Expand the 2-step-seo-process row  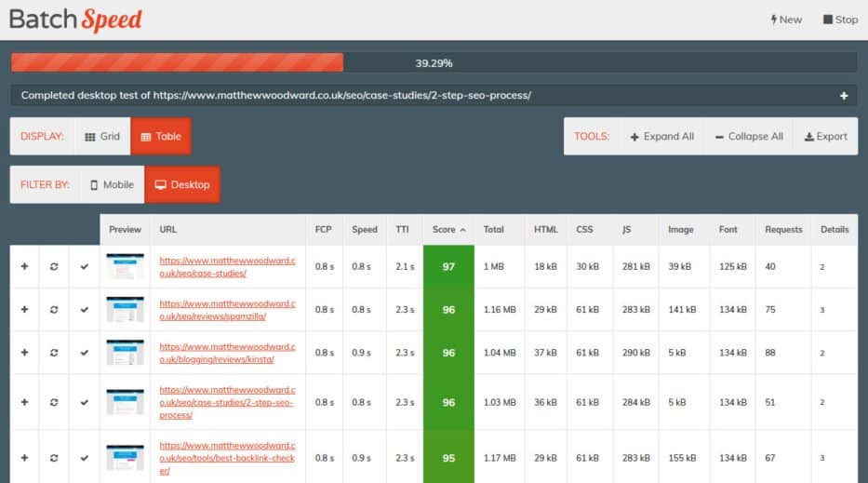(24, 402)
